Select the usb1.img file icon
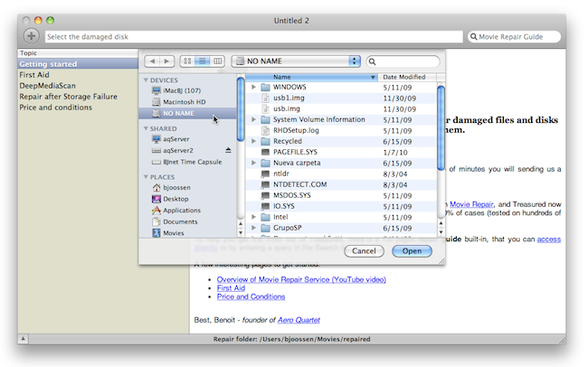 265,98
